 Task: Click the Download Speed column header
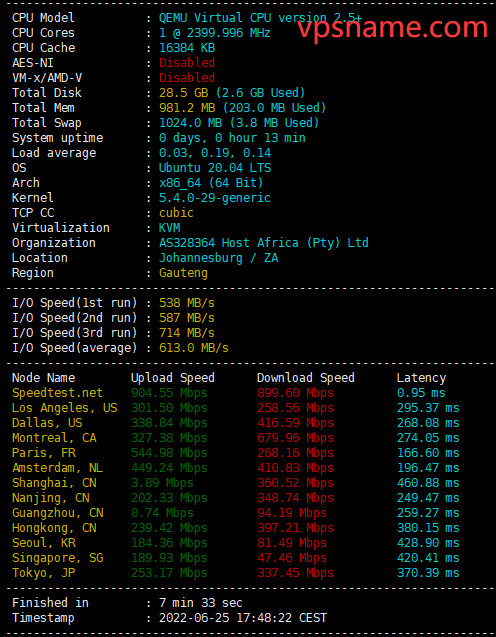tap(305, 378)
